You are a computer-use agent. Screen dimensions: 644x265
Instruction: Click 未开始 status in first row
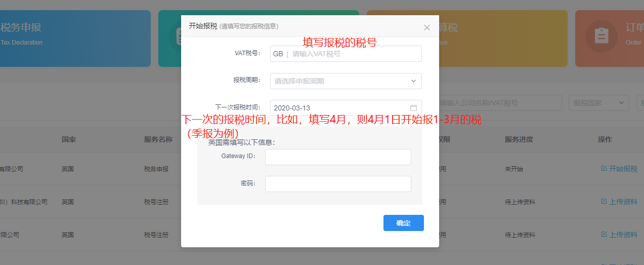point(514,169)
